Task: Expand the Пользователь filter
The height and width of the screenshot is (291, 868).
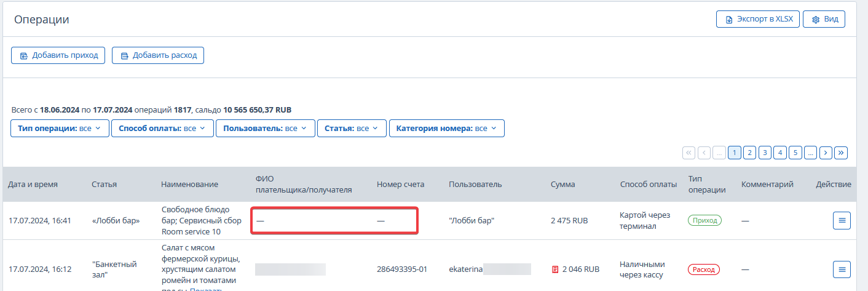Action: pyautogui.click(x=265, y=129)
